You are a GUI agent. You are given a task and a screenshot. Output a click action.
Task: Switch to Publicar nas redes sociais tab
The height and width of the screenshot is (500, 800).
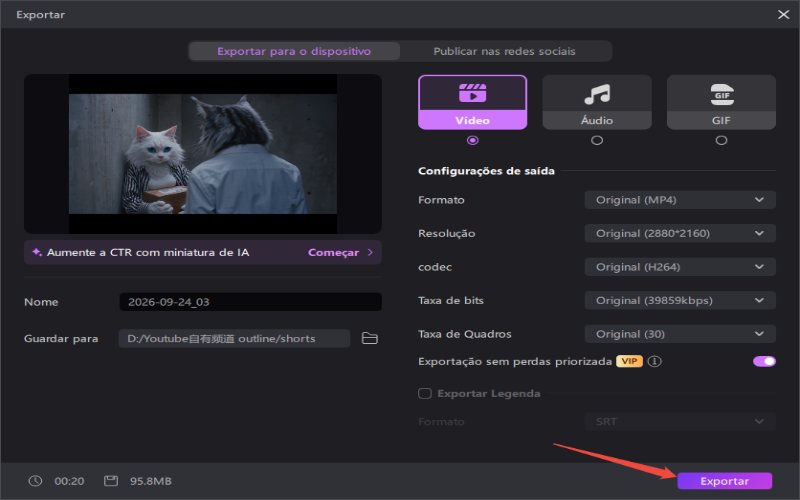tap(504, 51)
